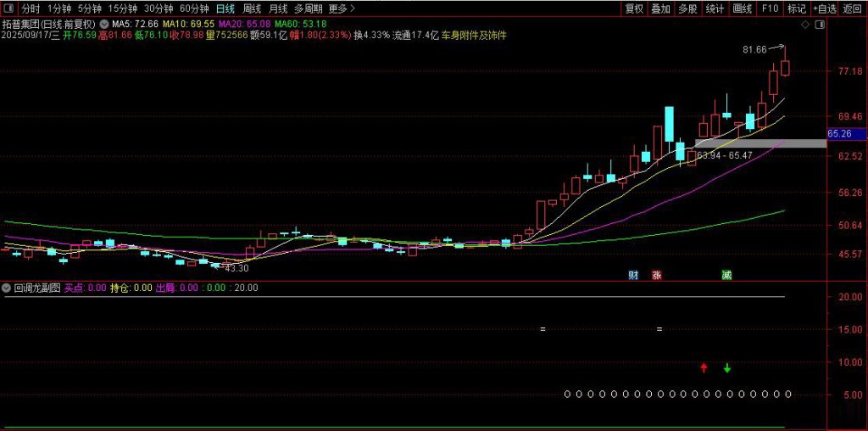This screenshot has width=868, height=431.
Task: Click the 涨 event marker icon
Action: click(656, 275)
